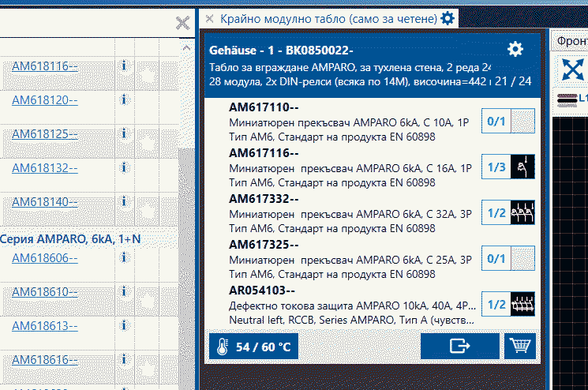Click the 1/3 counter for AM617116--
The height and width of the screenshot is (390, 588).
496,167
